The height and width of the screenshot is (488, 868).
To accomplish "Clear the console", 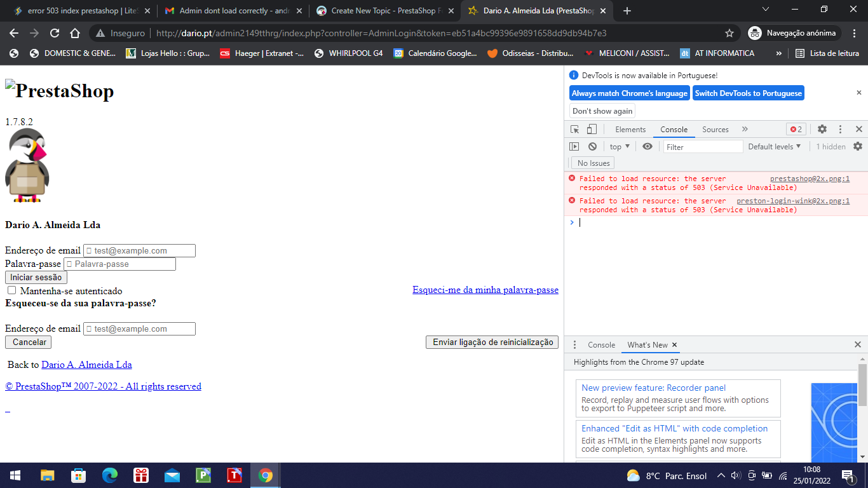I will [592, 146].
